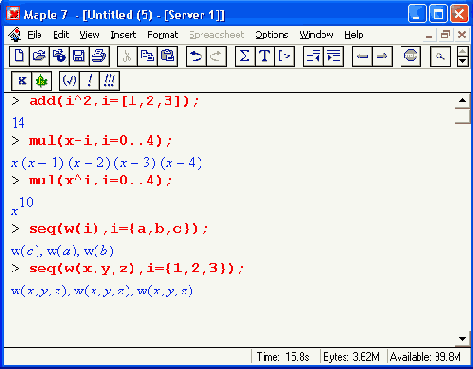Paste from clipboard using the toolbar icon

[167, 56]
